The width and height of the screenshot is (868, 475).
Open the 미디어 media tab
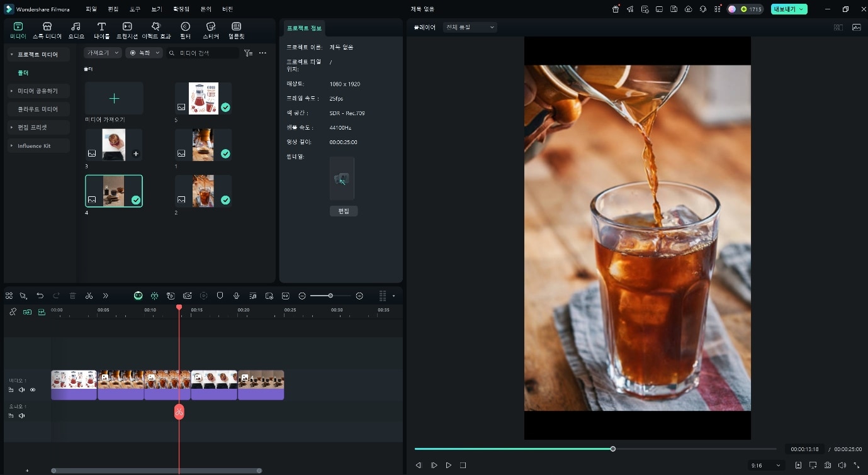click(18, 30)
